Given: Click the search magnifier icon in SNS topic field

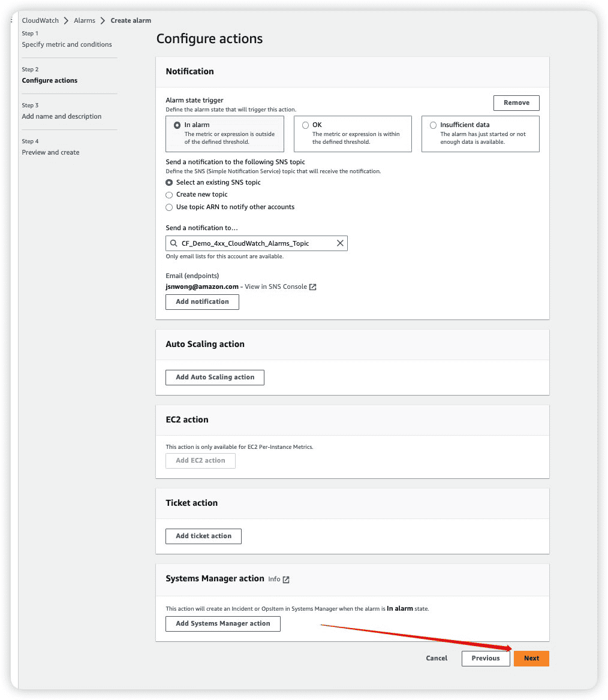Looking at the screenshot, I should 173,243.
